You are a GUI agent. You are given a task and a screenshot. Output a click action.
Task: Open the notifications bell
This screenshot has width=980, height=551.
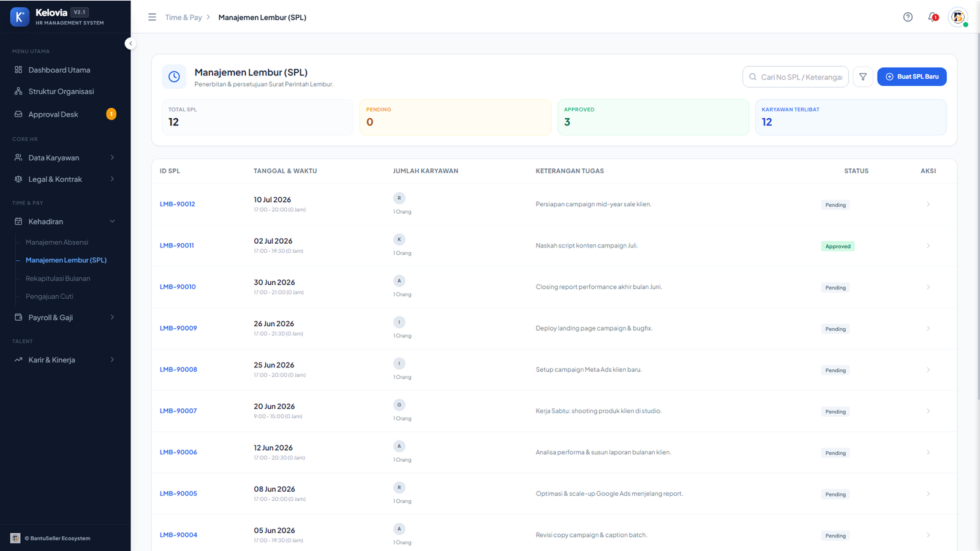coord(933,17)
